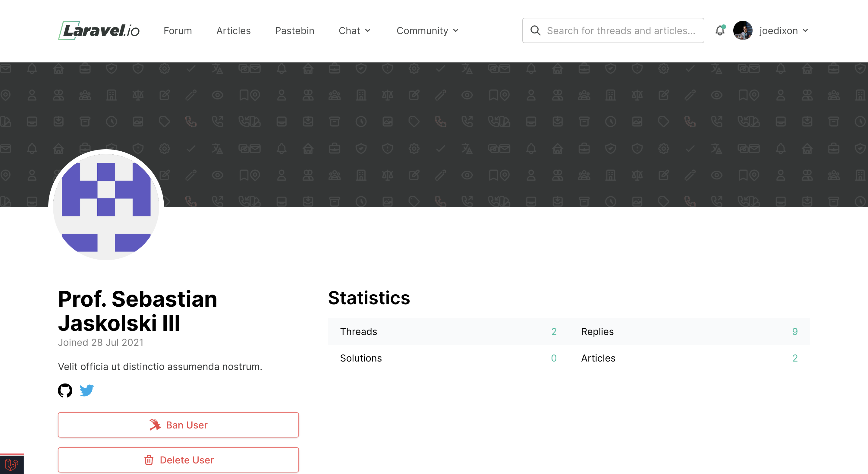
Task: Click the trash icon on Delete User
Action: point(149,460)
